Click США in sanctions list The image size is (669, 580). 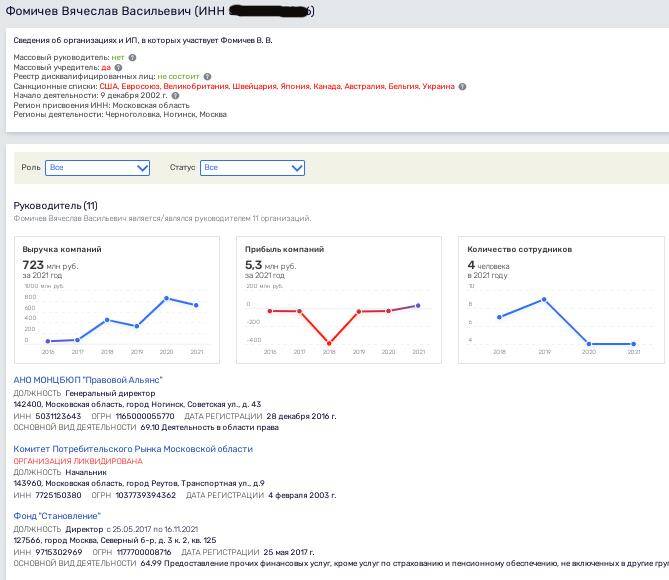[x=108, y=87]
